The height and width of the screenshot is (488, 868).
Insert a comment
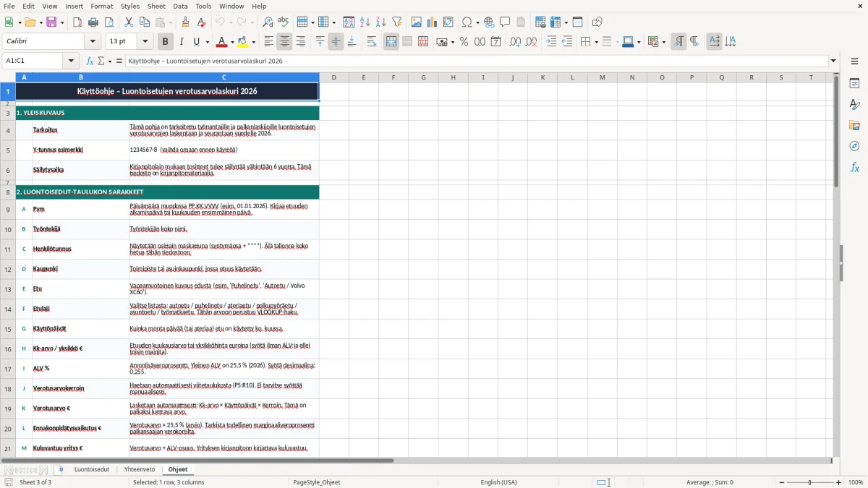coord(505,22)
